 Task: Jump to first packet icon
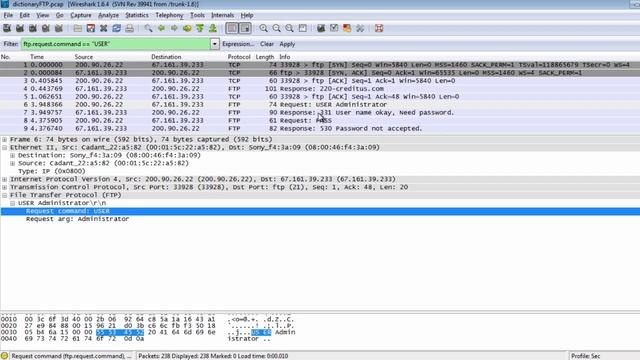click(200, 28)
